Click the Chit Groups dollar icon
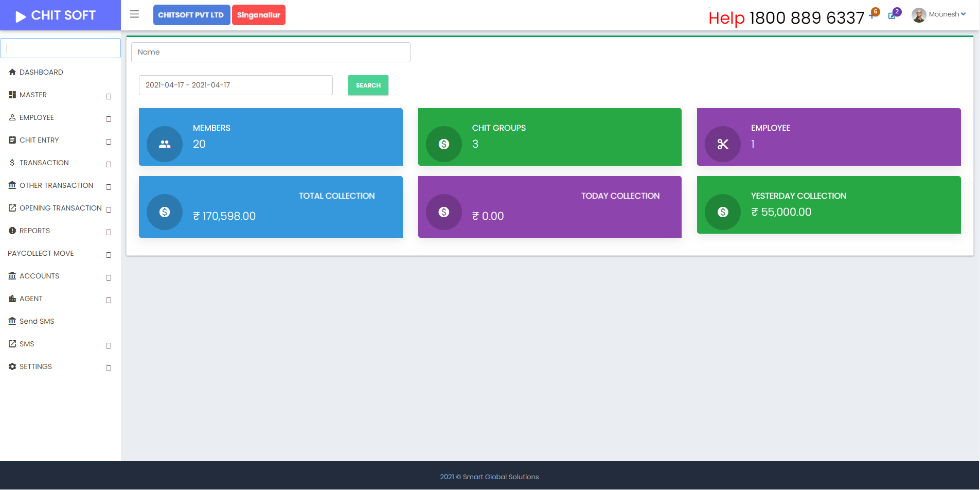 [x=443, y=144]
